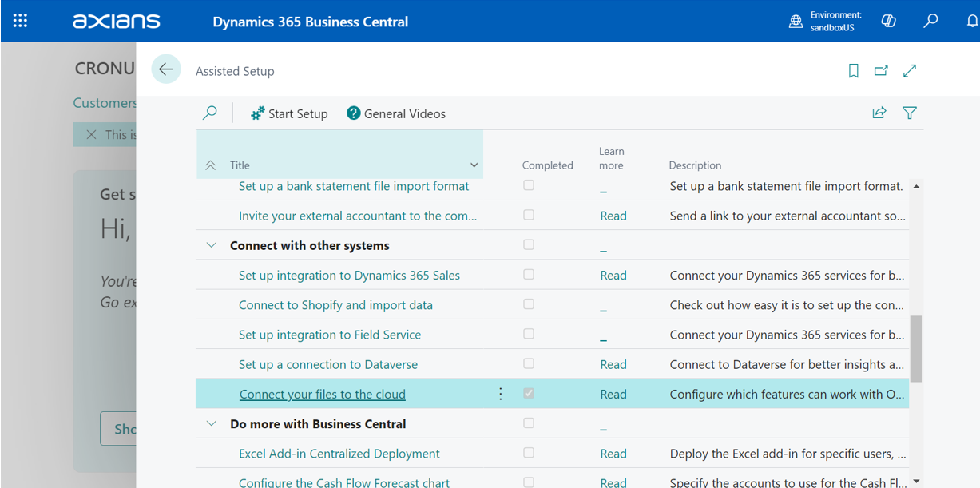Toggle Completed checkbox for Connect your files row
This screenshot has height=488, width=980.
pyautogui.click(x=529, y=394)
